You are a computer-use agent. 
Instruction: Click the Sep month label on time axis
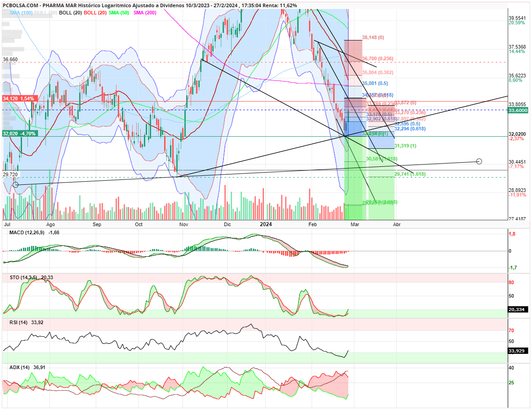(x=97, y=224)
